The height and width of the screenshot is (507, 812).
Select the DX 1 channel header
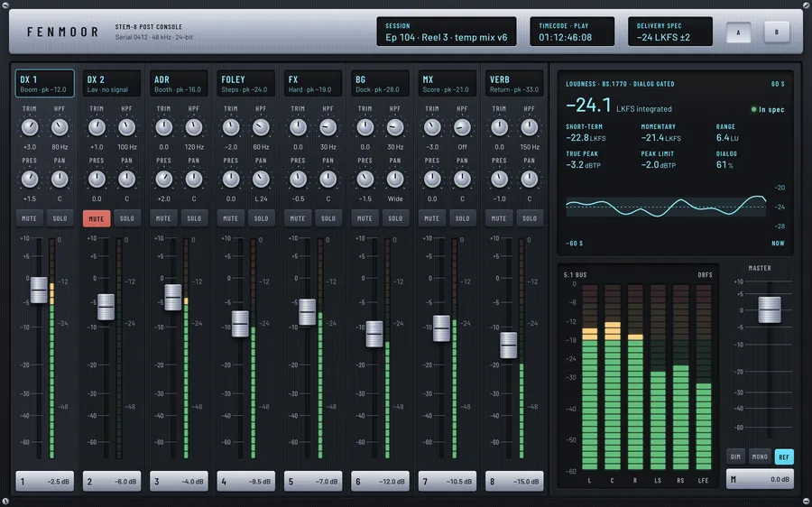point(44,83)
